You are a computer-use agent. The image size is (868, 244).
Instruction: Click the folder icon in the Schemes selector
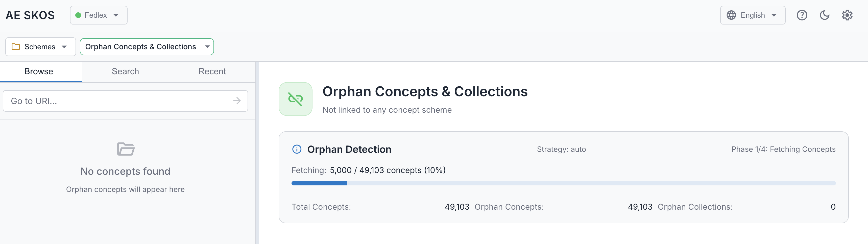coord(15,46)
